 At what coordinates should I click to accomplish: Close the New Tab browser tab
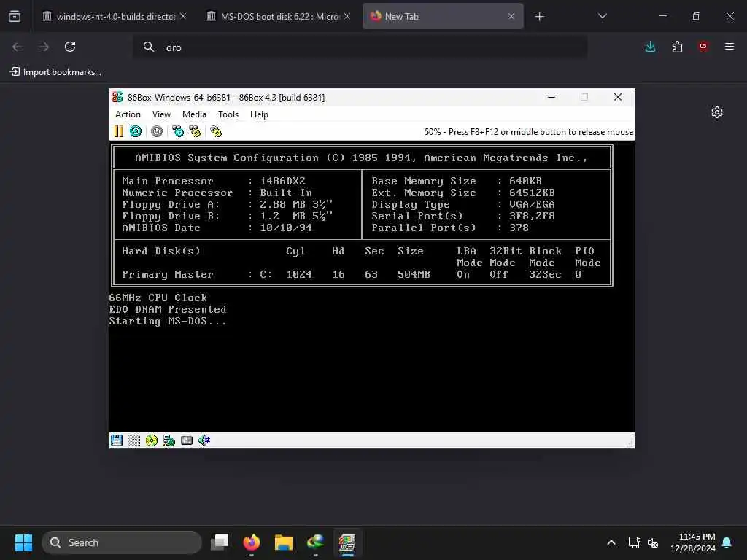(511, 16)
